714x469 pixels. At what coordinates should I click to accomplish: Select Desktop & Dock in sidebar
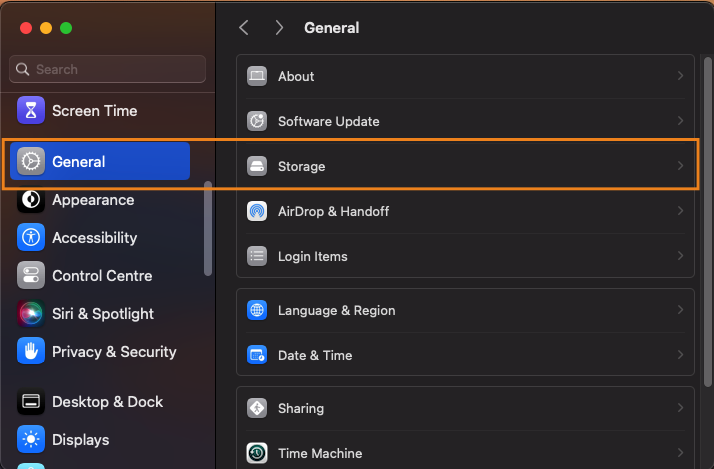pos(106,402)
